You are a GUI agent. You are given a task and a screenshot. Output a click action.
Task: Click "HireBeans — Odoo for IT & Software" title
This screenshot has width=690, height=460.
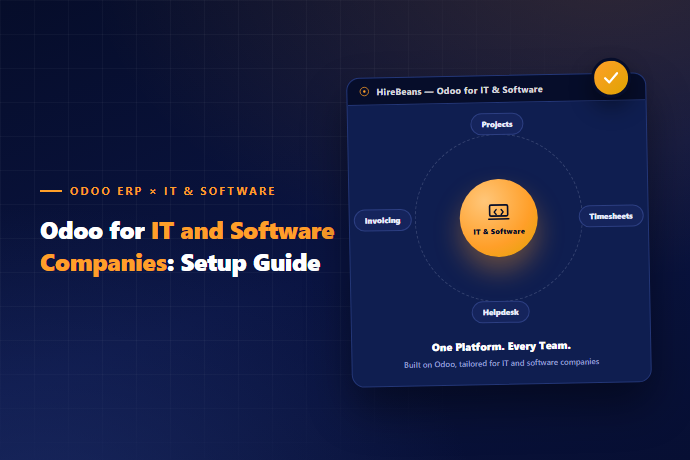pyautogui.click(x=459, y=91)
